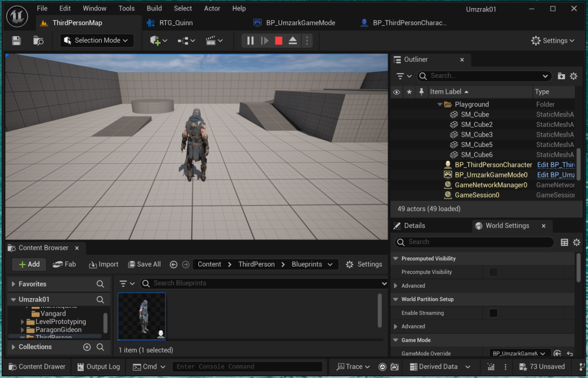Stop the play session with red square
This screenshot has width=588, height=378.
tap(278, 40)
